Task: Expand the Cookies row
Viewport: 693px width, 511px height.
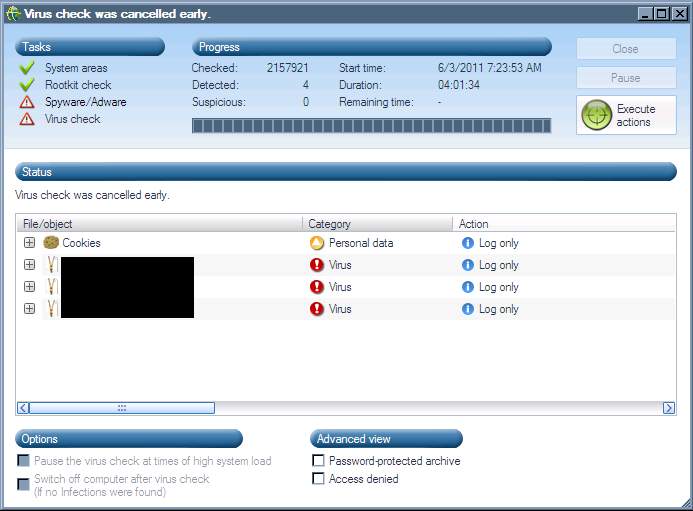Action: coord(30,243)
